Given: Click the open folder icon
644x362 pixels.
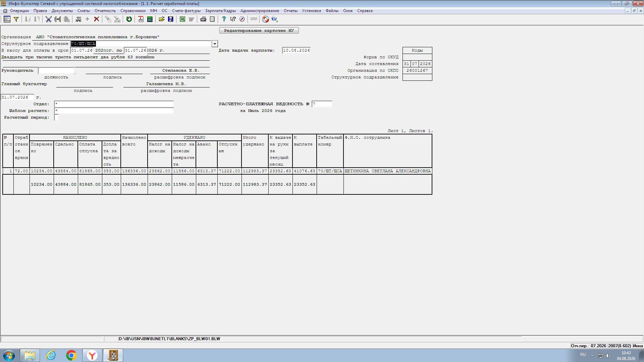Looking at the screenshot, I should (162, 19).
